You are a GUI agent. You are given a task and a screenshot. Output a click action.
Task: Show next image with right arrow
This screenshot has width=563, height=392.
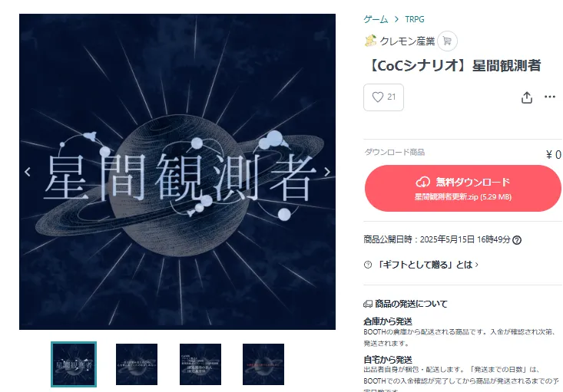coord(326,172)
